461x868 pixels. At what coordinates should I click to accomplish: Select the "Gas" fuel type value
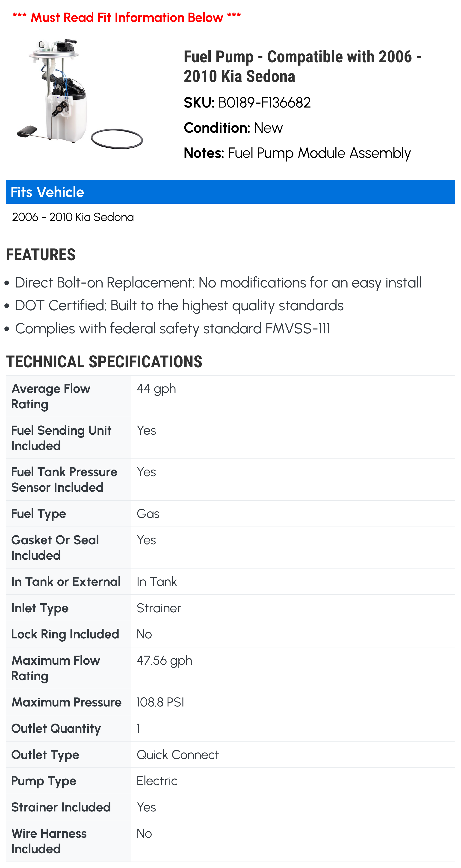tap(148, 514)
